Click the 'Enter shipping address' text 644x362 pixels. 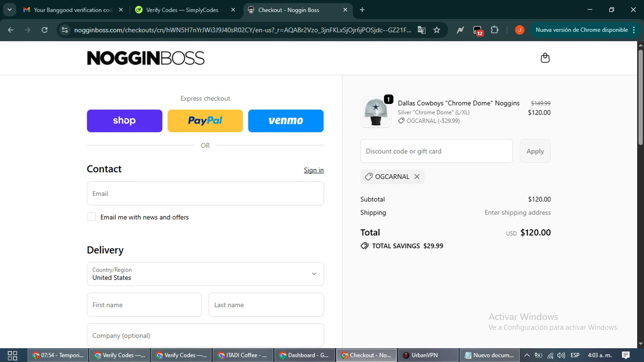(517, 213)
